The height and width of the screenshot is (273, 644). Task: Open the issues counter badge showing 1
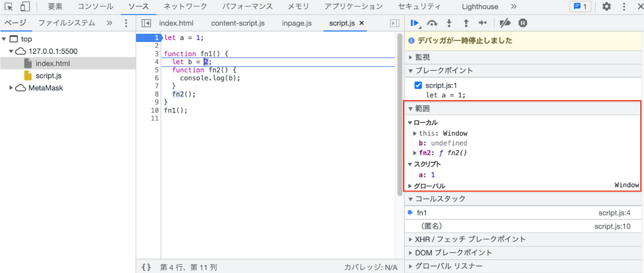coord(581,6)
